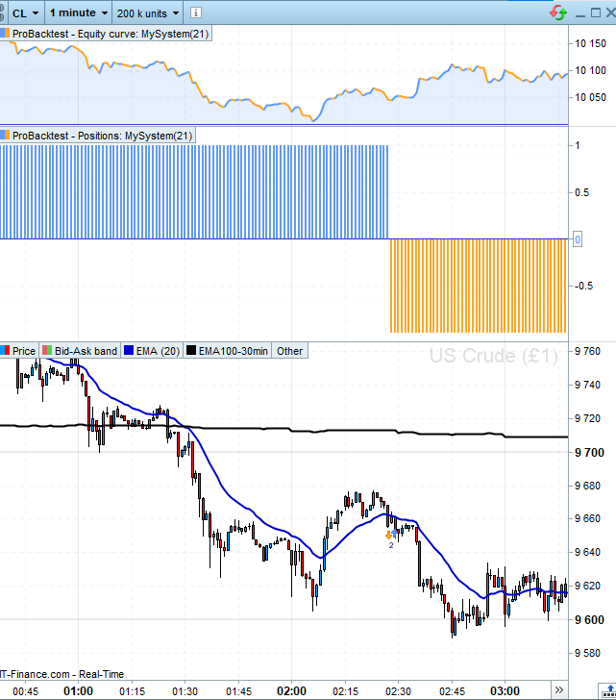Open the CL instrument dropdown
Image resolution: width=616 pixels, height=700 pixels.
[x=25, y=13]
